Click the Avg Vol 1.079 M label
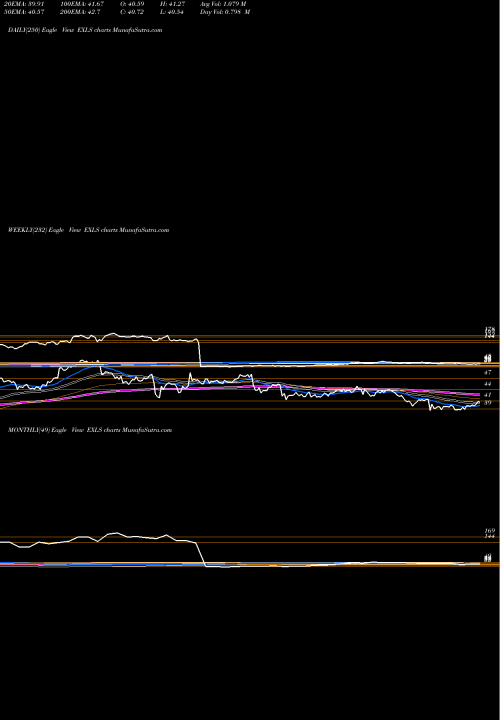Screen dimensions: 500x720 click(223, 4)
